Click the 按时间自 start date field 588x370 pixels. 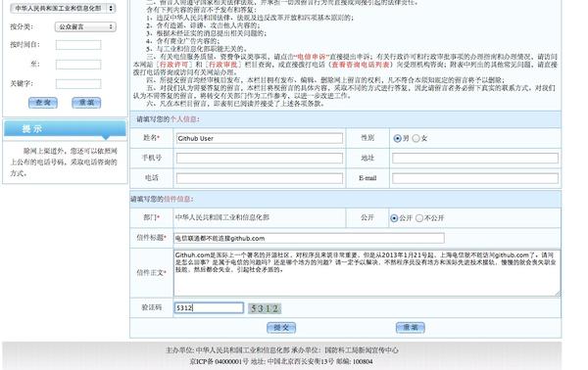tap(78, 45)
